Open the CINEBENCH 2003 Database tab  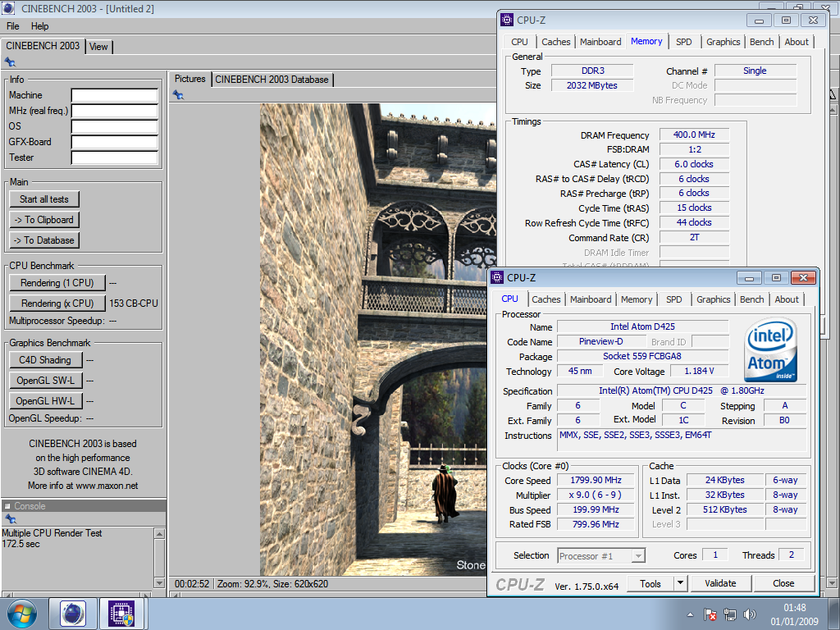pos(272,80)
